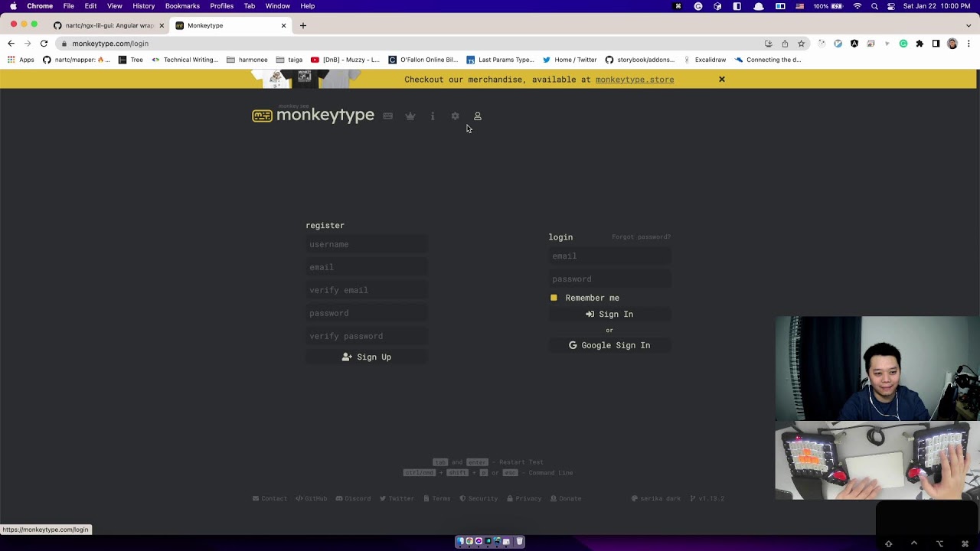Open the Chrome profile avatar
Screen dimensions: 980x551
point(952,44)
